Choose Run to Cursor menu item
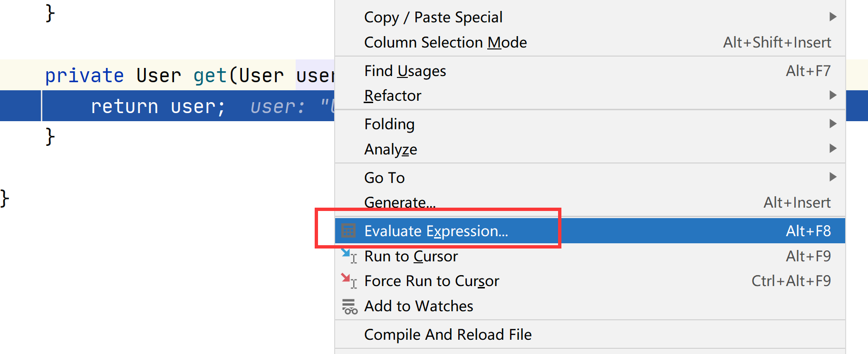868x354 pixels. 411,256
